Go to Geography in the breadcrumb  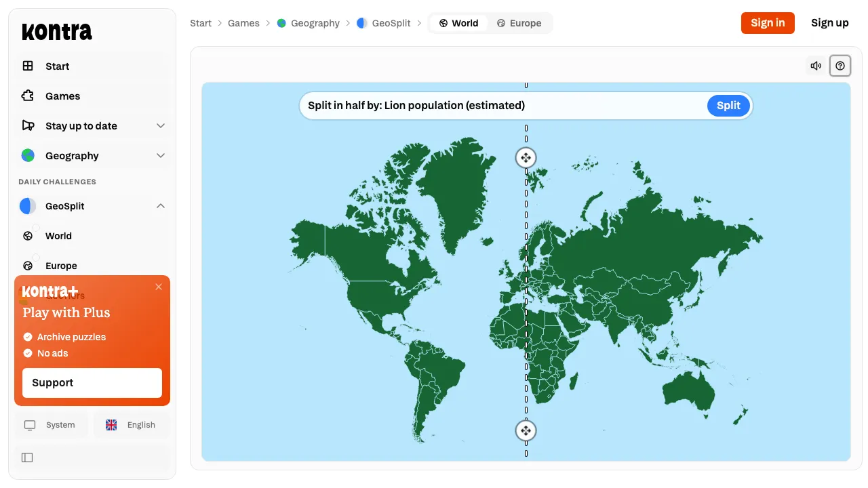309,23
